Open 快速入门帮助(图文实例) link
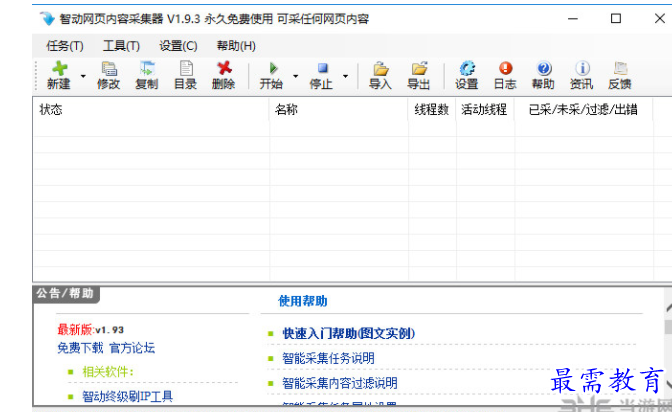The height and width of the screenshot is (412, 672). pos(348,333)
